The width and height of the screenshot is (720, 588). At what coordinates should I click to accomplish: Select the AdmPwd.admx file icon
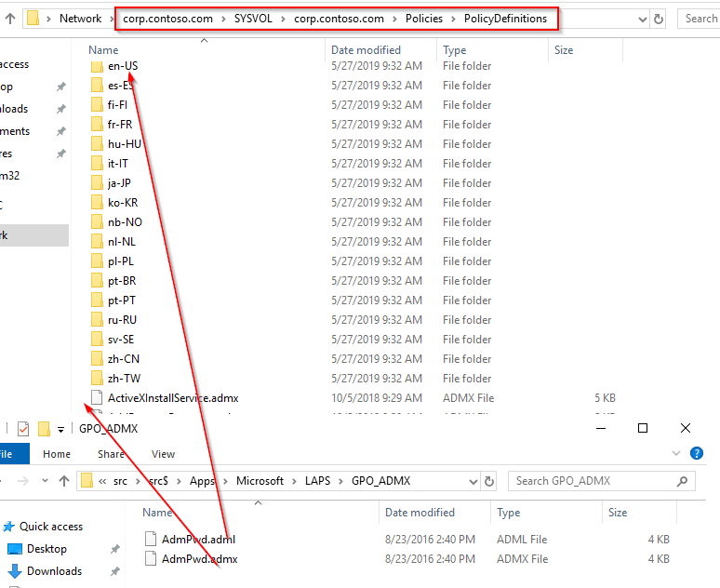tap(152, 559)
